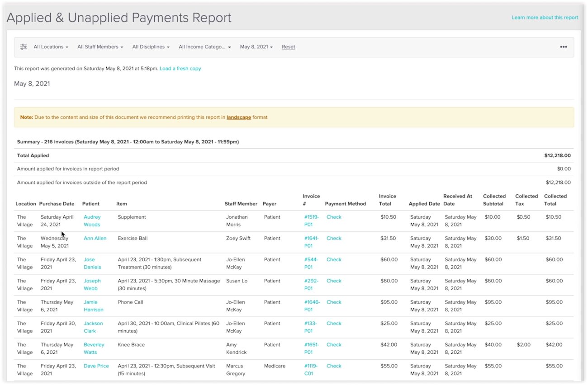The image size is (588, 385).
Task: Open the May 8, 2021 date picker
Action: (x=256, y=47)
